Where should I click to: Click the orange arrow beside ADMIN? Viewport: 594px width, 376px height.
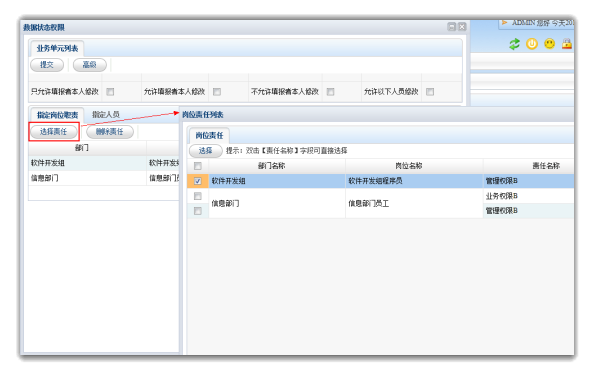tap(504, 23)
